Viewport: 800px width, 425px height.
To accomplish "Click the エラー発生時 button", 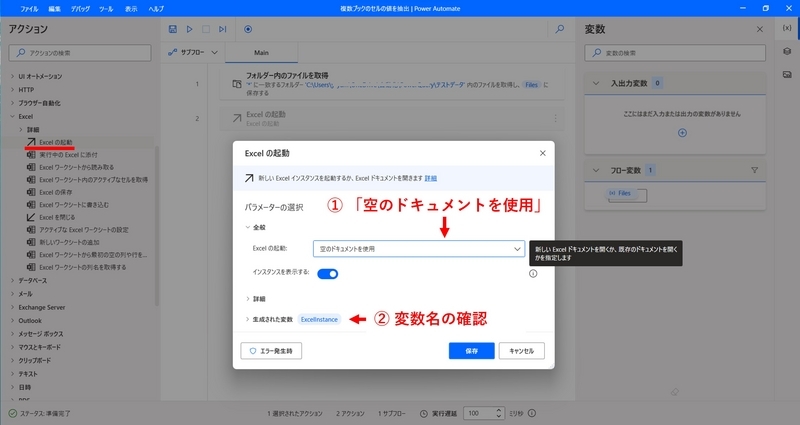I will (x=271, y=351).
